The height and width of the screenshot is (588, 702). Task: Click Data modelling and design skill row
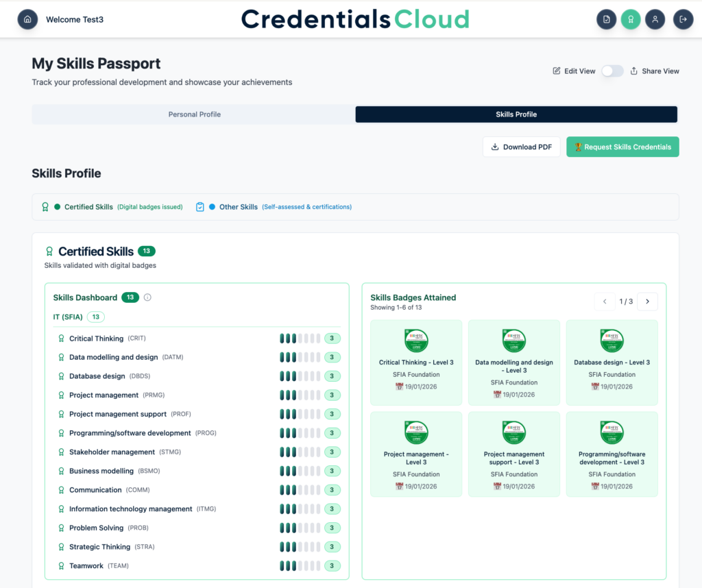coord(197,357)
